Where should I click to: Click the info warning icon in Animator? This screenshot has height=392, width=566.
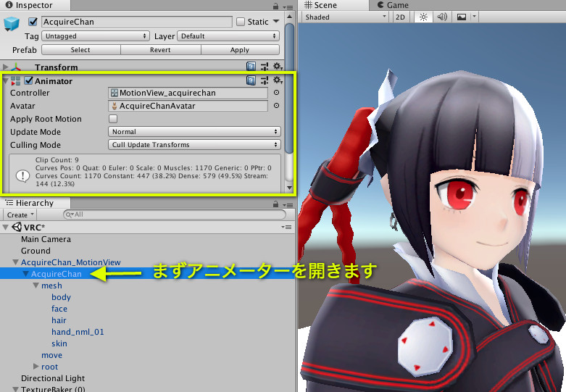pos(22,176)
